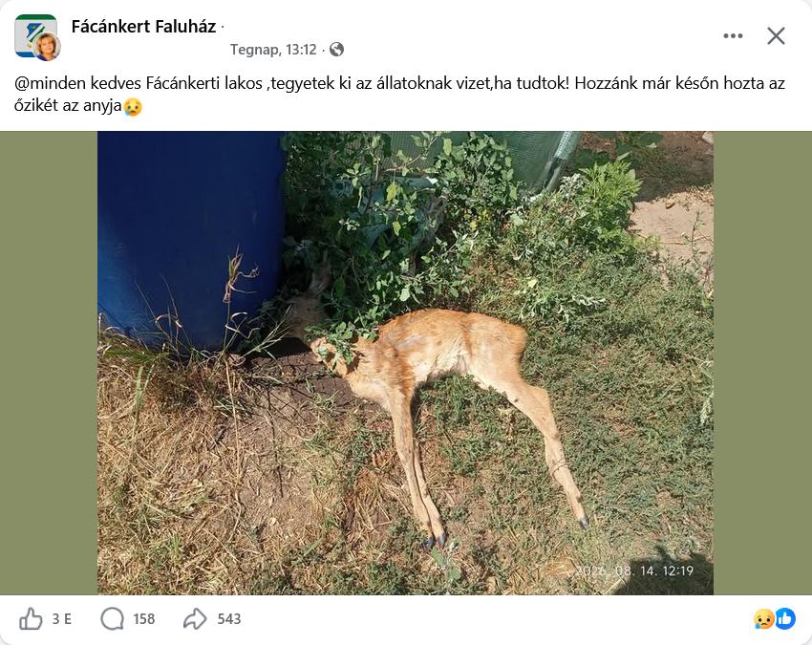View the 158 comments count
This screenshot has height=645, width=812.
point(144,618)
